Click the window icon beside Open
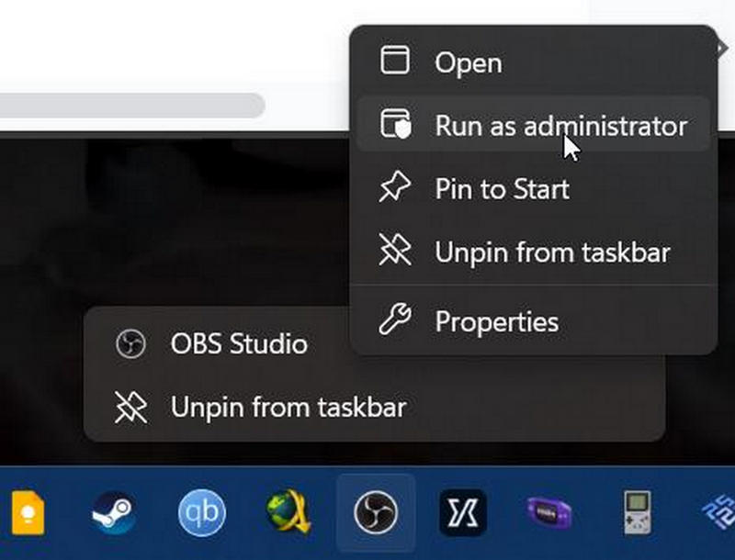This screenshot has width=735, height=560. 395,60
